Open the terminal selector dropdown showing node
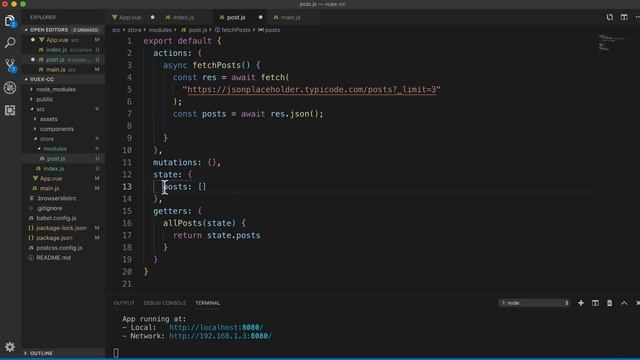 534,303
